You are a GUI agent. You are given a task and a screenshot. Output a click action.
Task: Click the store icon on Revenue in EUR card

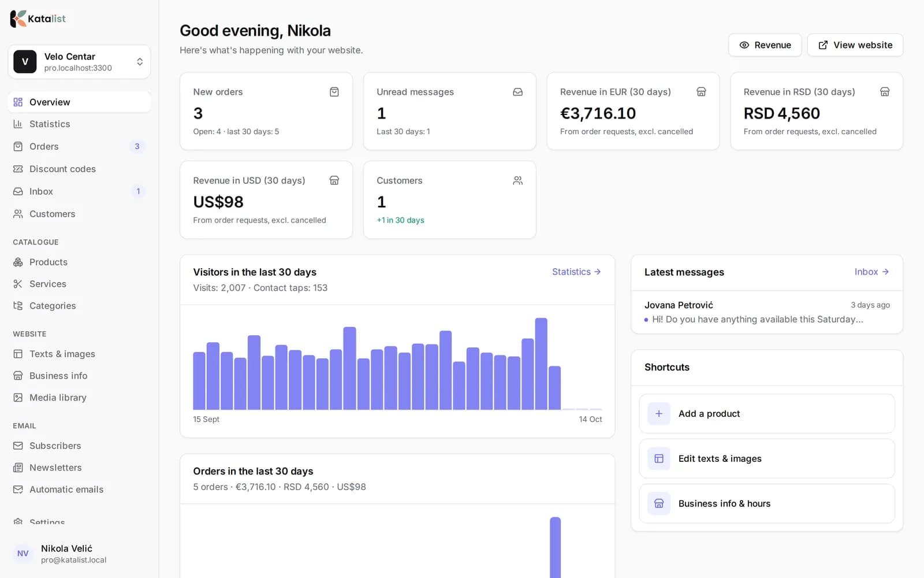point(701,92)
